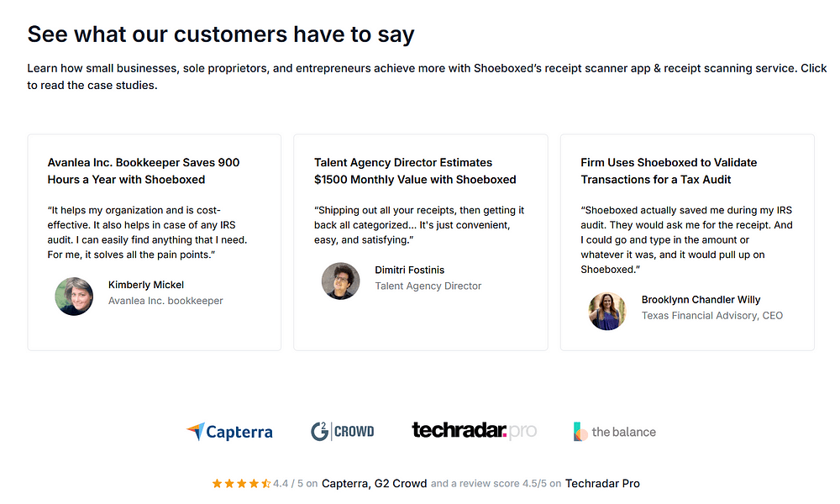The height and width of the screenshot is (504, 840).
Task: Click the techradar pro logo
Action: tap(474, 430)
